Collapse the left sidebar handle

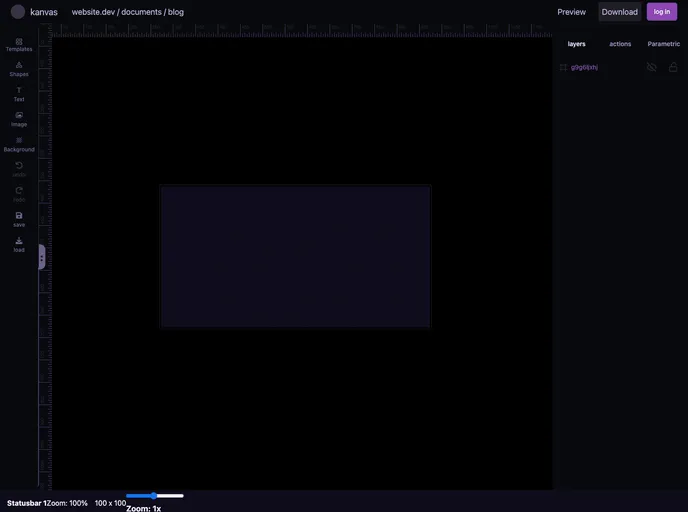(42, 257)
